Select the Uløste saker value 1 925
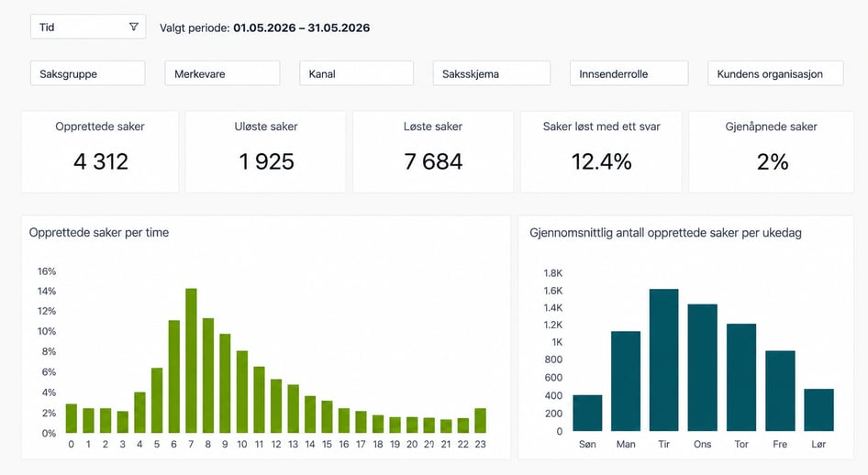 point(266,161)
